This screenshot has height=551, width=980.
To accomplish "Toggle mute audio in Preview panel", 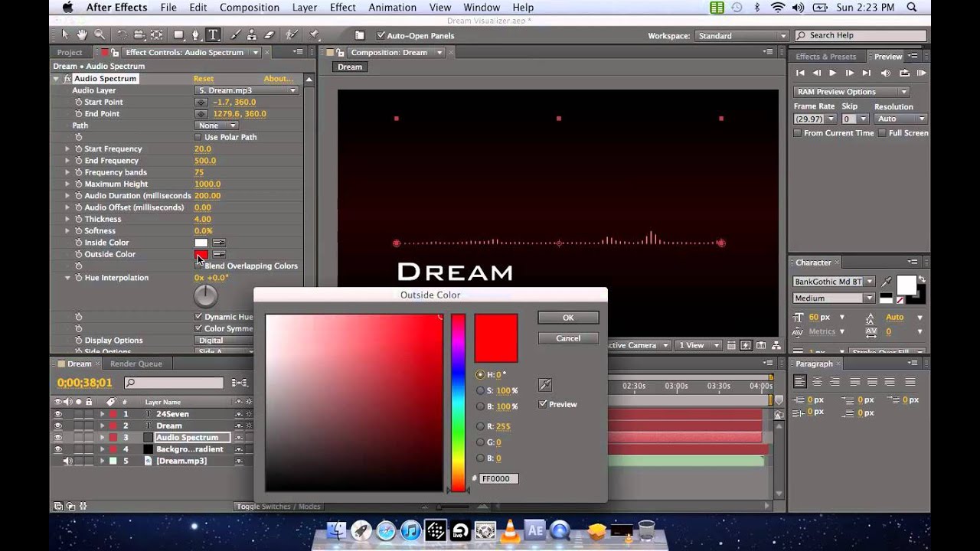I will (x=886, y=73).
